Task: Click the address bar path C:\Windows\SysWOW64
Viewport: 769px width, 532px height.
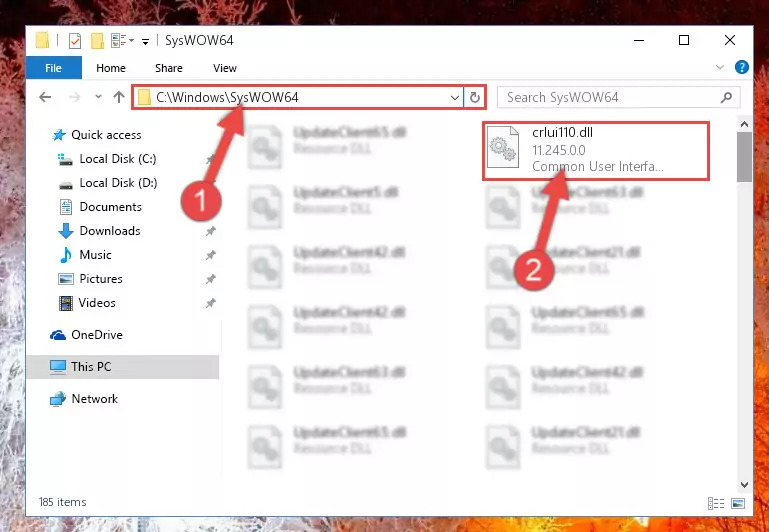Action: (x=227, y=97)
